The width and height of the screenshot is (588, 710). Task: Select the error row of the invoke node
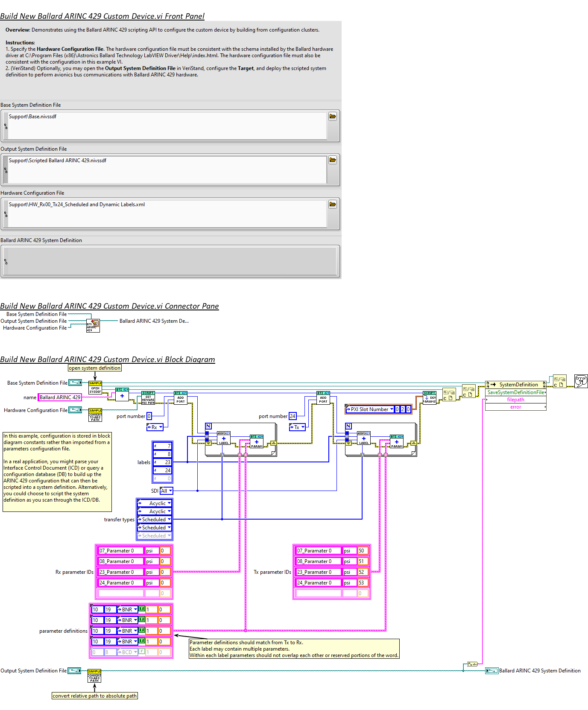(516, 407)
